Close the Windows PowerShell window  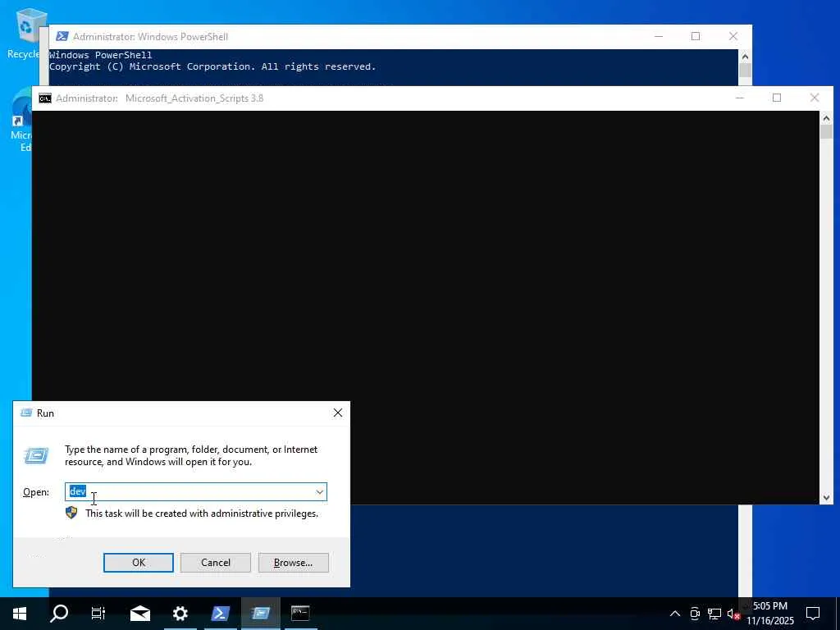pos(733,36)
